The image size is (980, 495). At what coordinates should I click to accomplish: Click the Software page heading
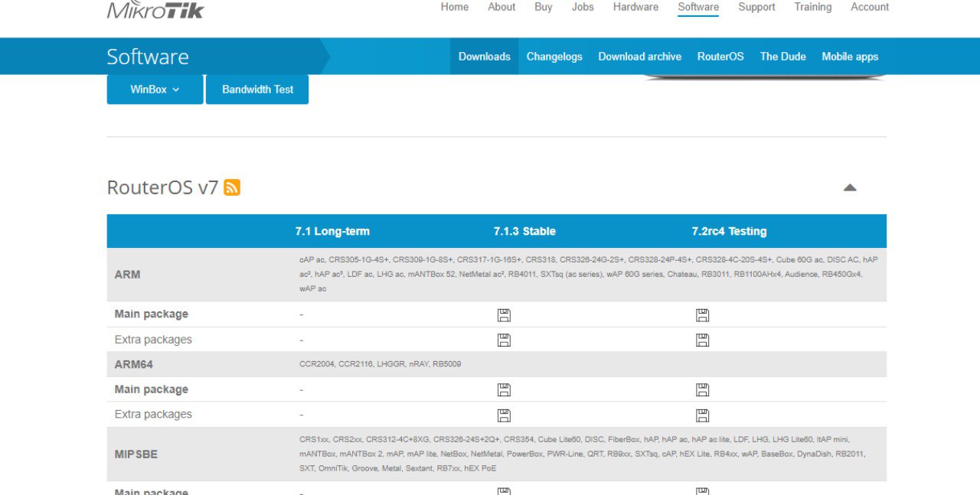pyautogui.click(x=148, y=57)
